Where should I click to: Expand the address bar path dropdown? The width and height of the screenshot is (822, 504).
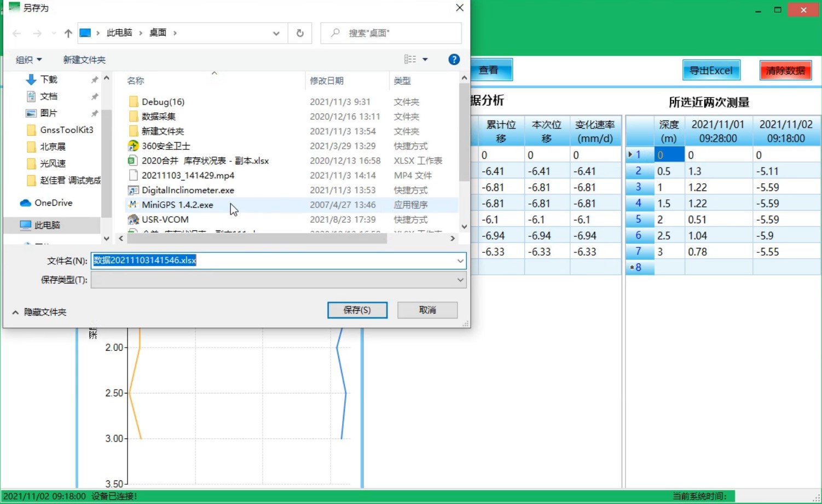pyautogui.click(x=276, y=33)
